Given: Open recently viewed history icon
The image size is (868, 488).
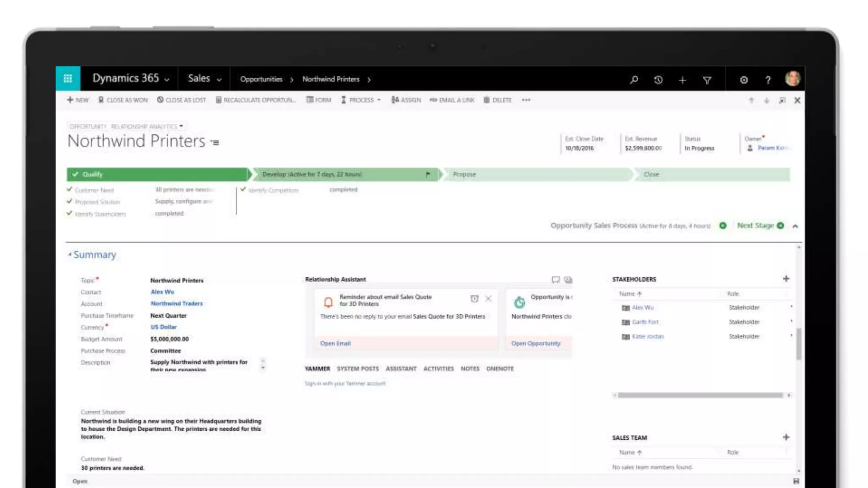Looking at the screenshot, I should [658, 80].
